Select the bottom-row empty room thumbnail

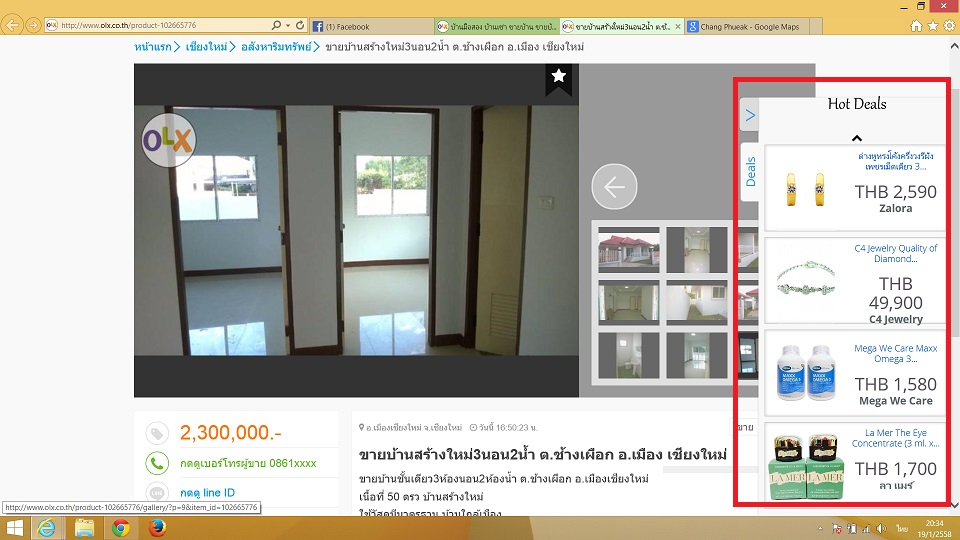[x=697, y=356]
